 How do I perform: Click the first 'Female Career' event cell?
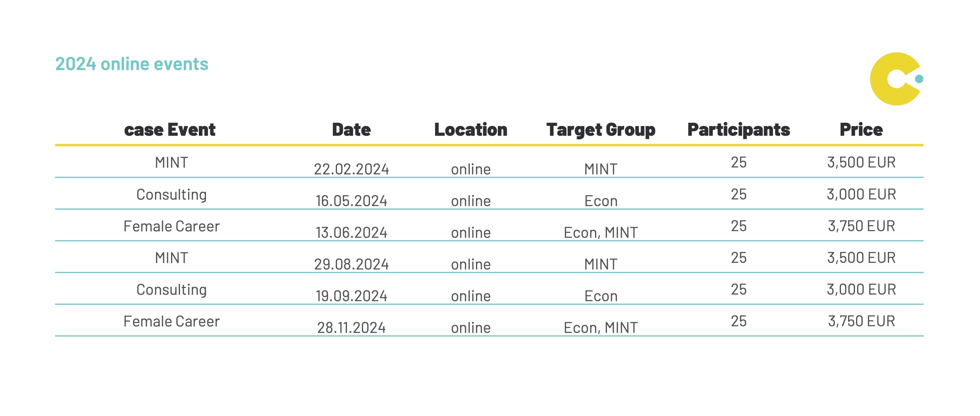coord(171,226)
